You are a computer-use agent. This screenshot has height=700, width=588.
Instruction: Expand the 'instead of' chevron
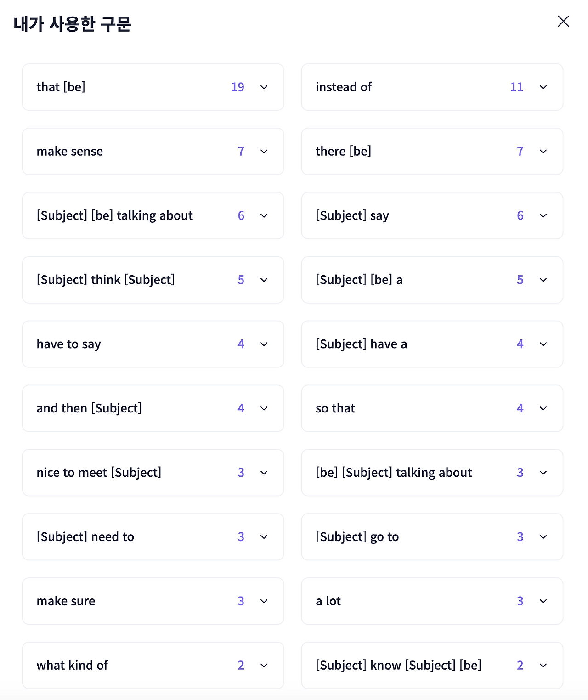pos(543,87)
